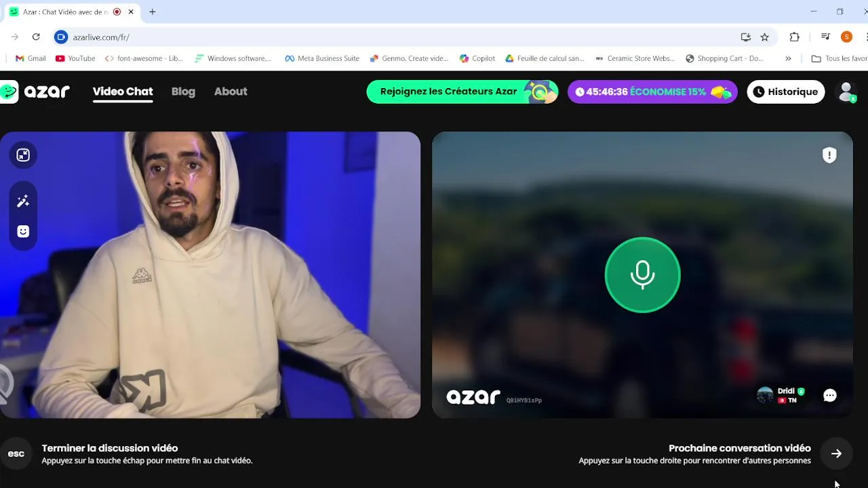
Task: Open the Blog tab
Action: (183, 91)
